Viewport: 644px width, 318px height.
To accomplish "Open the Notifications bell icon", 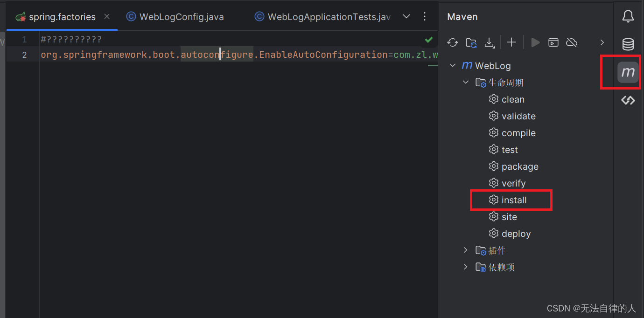I will (x=628, y=17).
